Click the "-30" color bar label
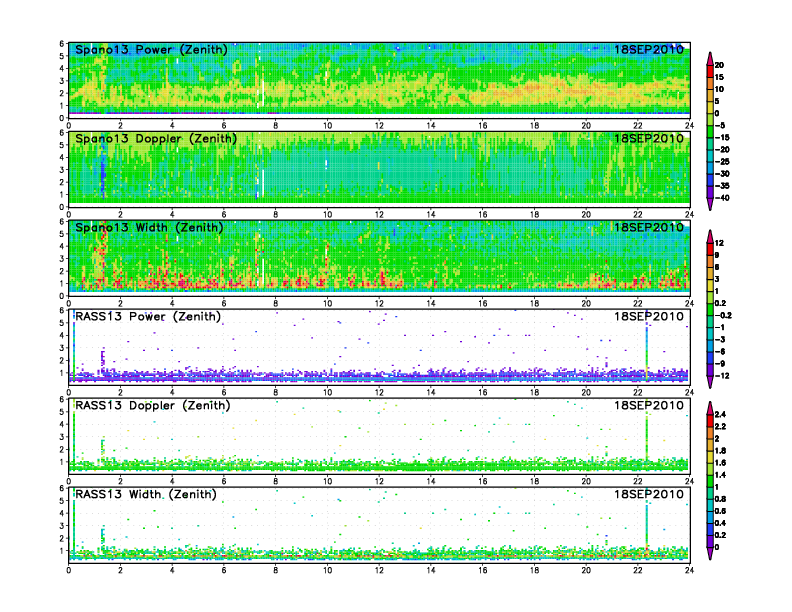 coord(722,174)
